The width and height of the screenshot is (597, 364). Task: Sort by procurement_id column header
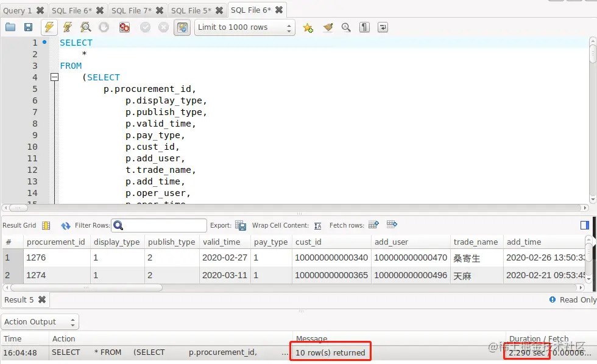pos(56,242)
